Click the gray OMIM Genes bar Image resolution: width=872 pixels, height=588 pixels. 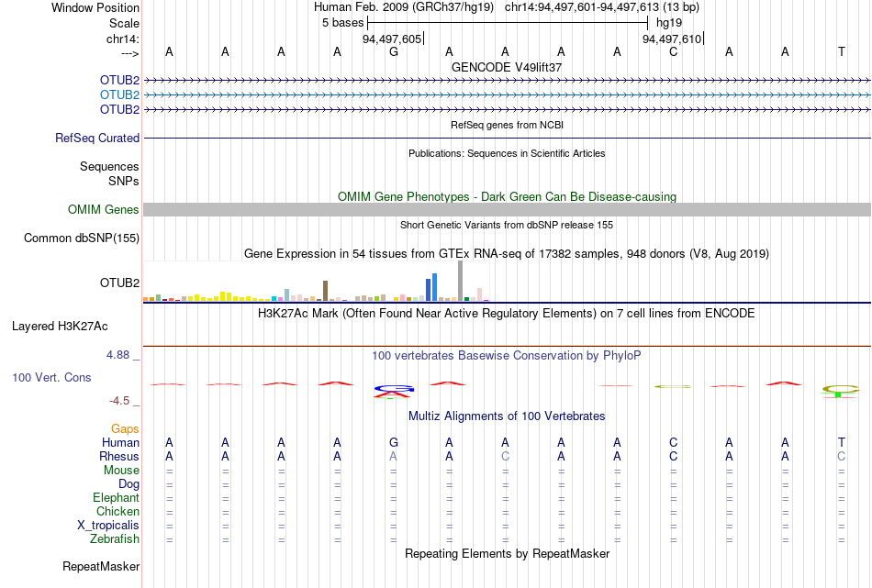(x=507, y=209)
